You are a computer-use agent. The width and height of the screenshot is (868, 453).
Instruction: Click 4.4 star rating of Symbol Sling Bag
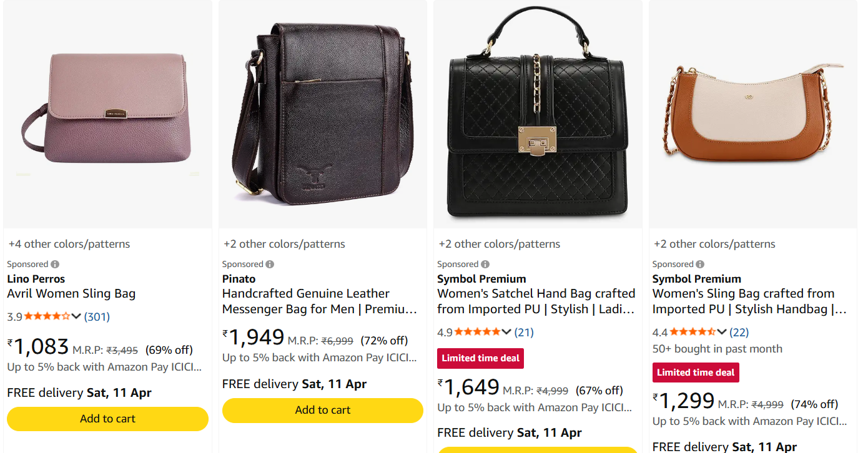pyautogui.click(x=692, y=332)
